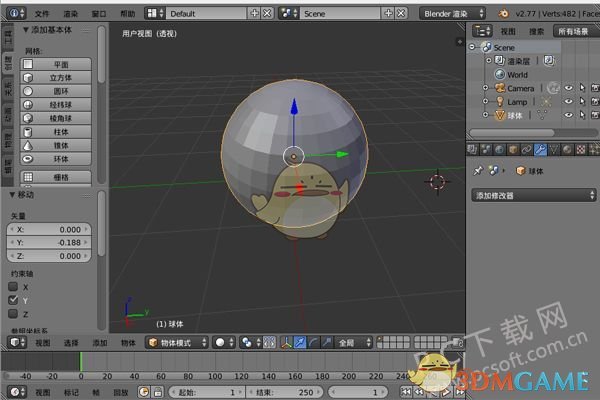
Task: Collapse the Scene tree node
Action: pyautogui.click(x=473, y=47)
